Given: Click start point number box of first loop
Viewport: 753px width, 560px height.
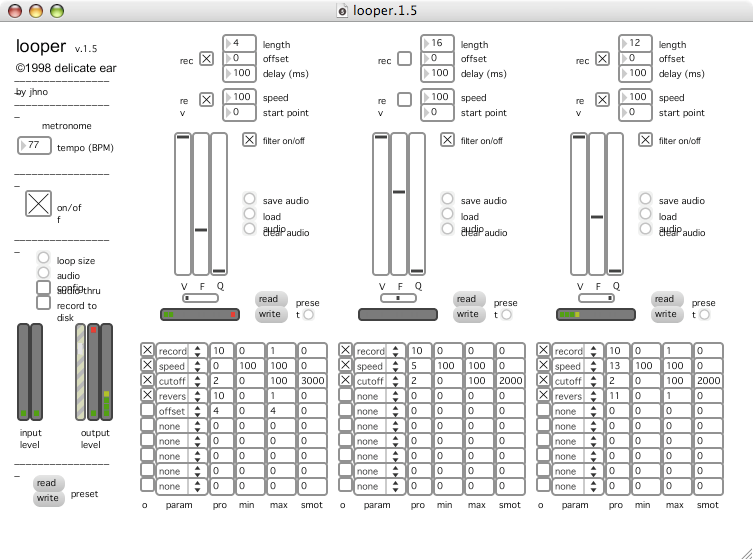Looking at the screenshot, I should (239, 112).
